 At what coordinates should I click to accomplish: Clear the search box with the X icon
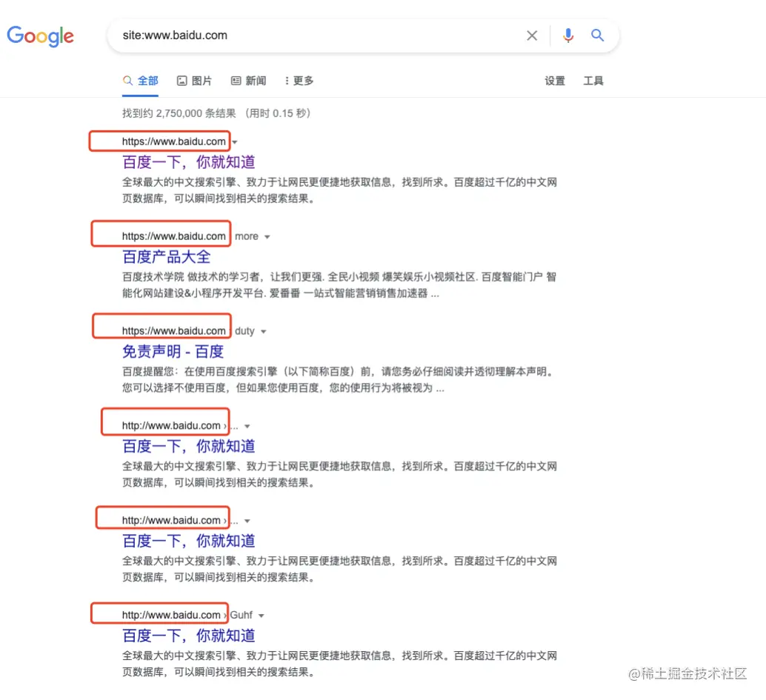(531, 35)
